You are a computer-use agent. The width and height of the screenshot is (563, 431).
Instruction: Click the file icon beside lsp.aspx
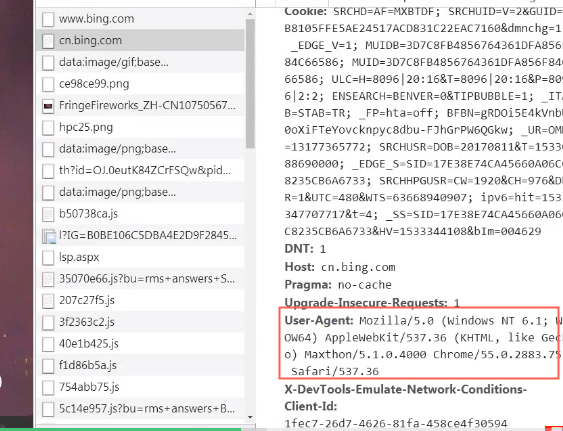pyautogui.click(x=48, y=258)
